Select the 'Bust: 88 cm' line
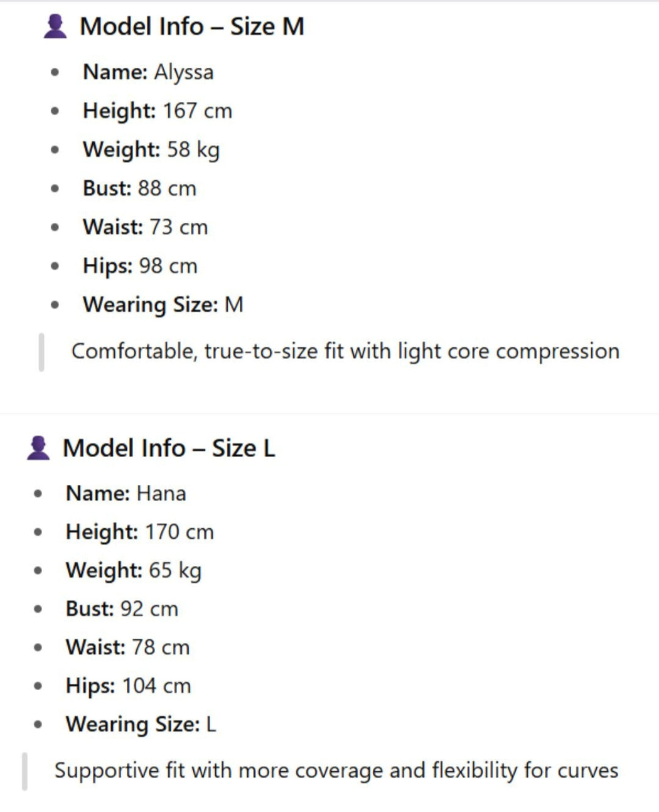Screen dimensions: 659x812 [x=139, y=188]
